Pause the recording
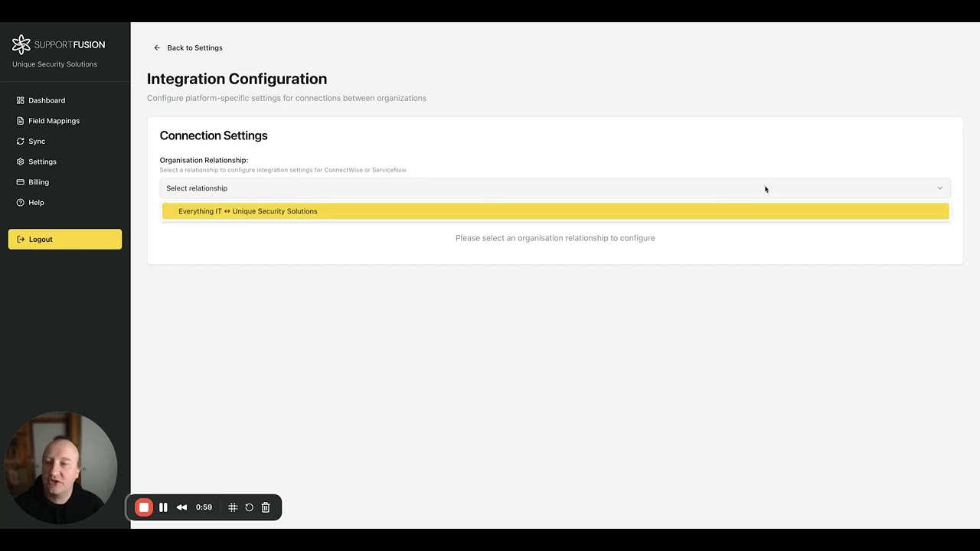 click(x=163, y=507)
